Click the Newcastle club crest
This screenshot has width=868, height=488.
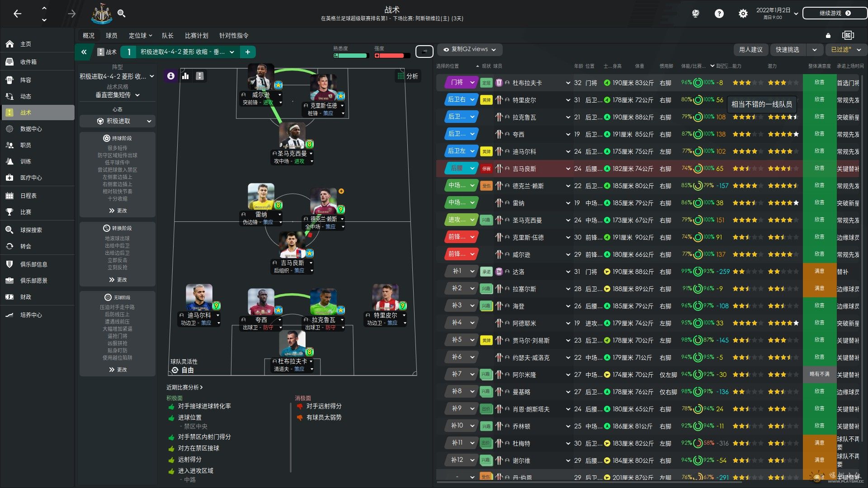point(102,14)
